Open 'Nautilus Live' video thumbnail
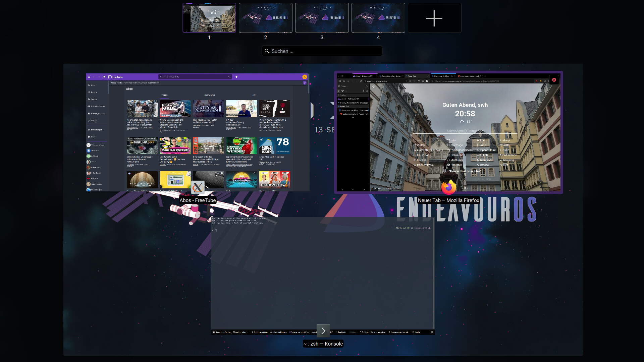 point(142,145)
